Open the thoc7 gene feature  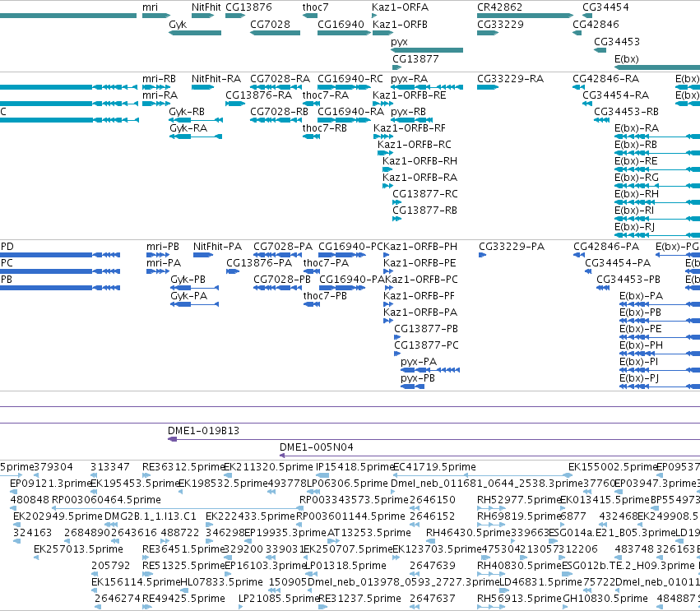point(310,16)
